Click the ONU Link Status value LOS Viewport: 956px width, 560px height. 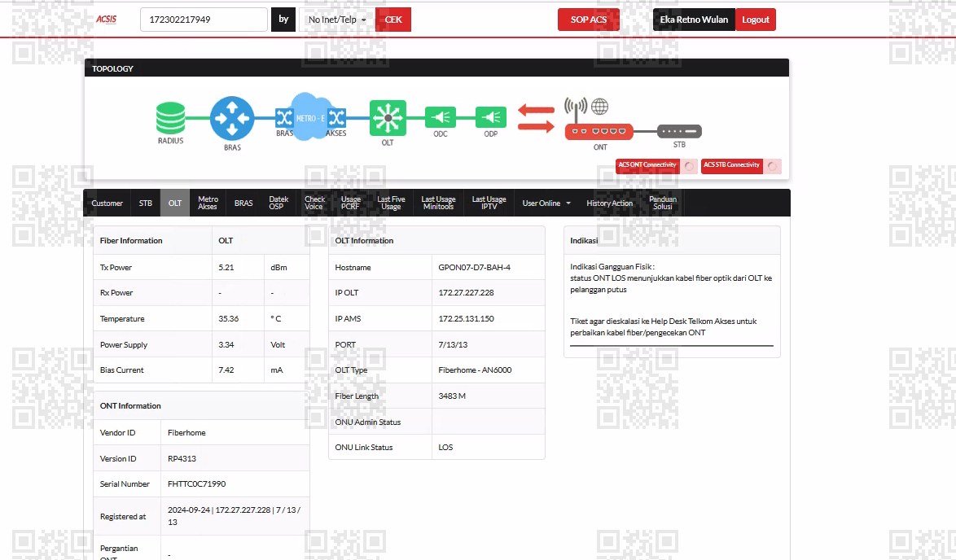[445, 448]
